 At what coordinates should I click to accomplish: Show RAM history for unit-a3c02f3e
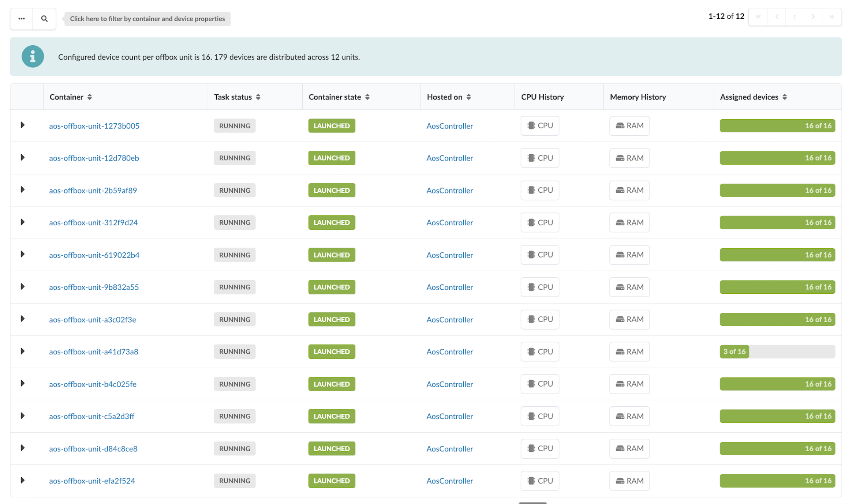629,319
